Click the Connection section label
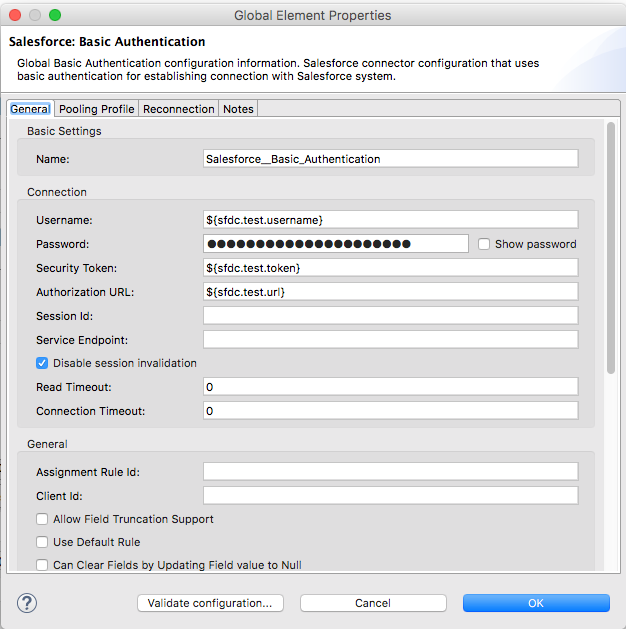 point(57,192)
